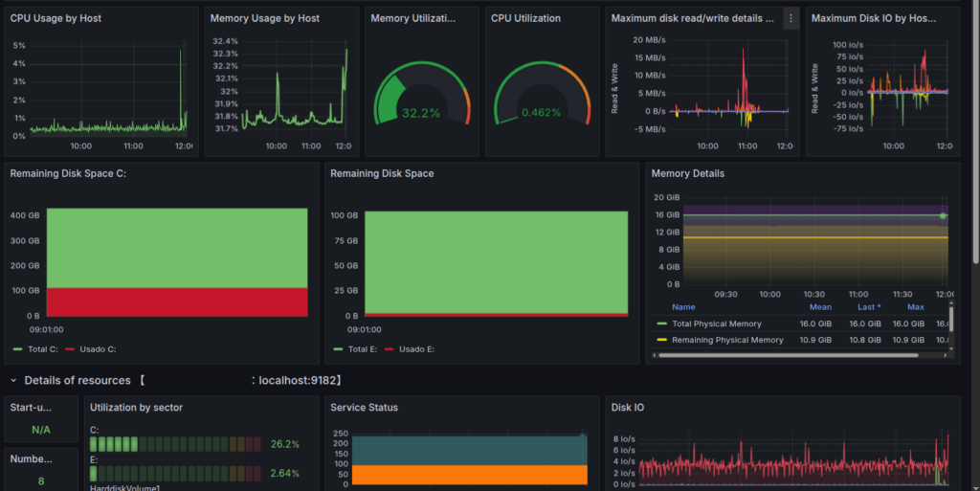Open the Memory Usage by Host panel title
980x491 pixels.
(x=264, y=19)
